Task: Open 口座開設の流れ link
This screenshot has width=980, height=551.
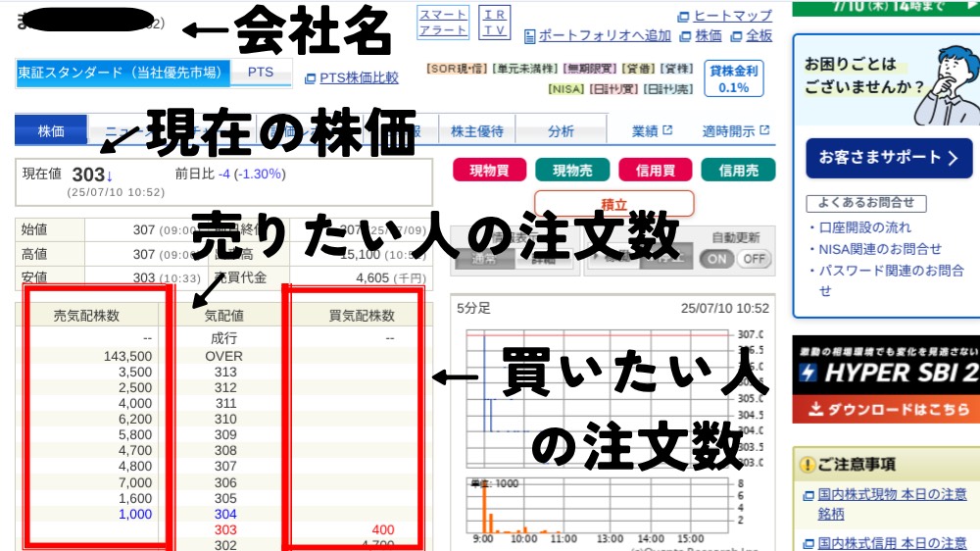Action: coord(864,227)
